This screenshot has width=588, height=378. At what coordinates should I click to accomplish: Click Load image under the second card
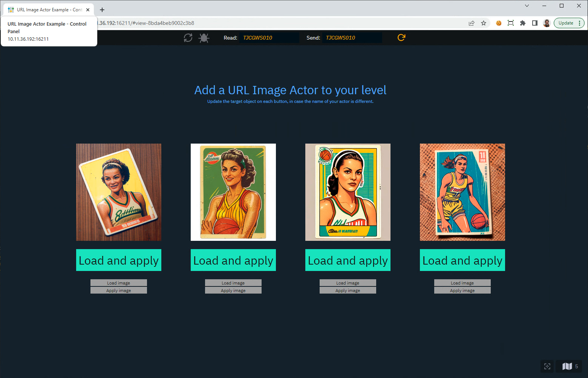point(233,283)
